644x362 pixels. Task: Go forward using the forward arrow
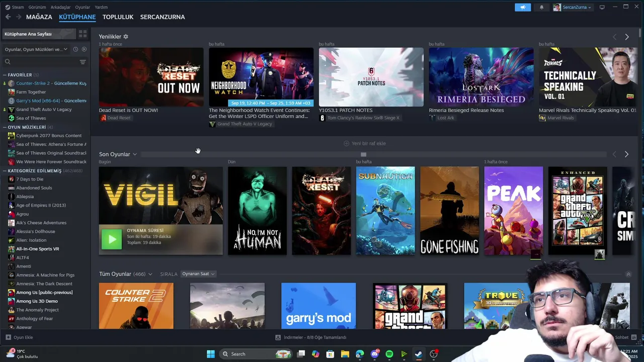click(19, 17)
